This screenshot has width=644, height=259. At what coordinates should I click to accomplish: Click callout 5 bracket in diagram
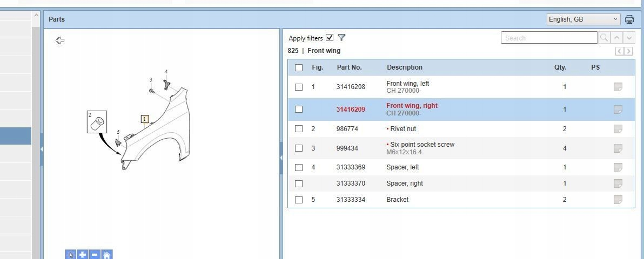click(x=118, y=132)
